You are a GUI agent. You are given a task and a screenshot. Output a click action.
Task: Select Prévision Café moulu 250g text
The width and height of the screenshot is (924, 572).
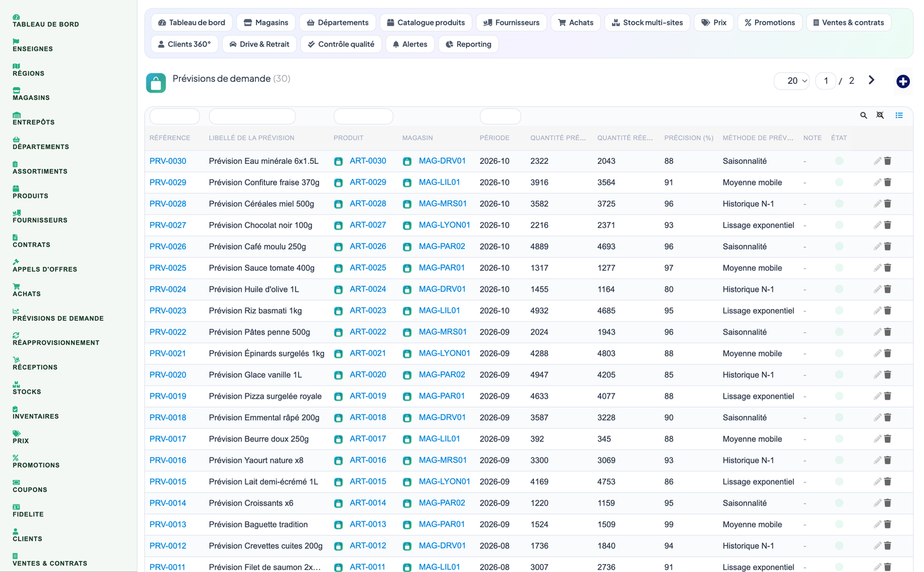pyautogui.click(x=257, y=246)
